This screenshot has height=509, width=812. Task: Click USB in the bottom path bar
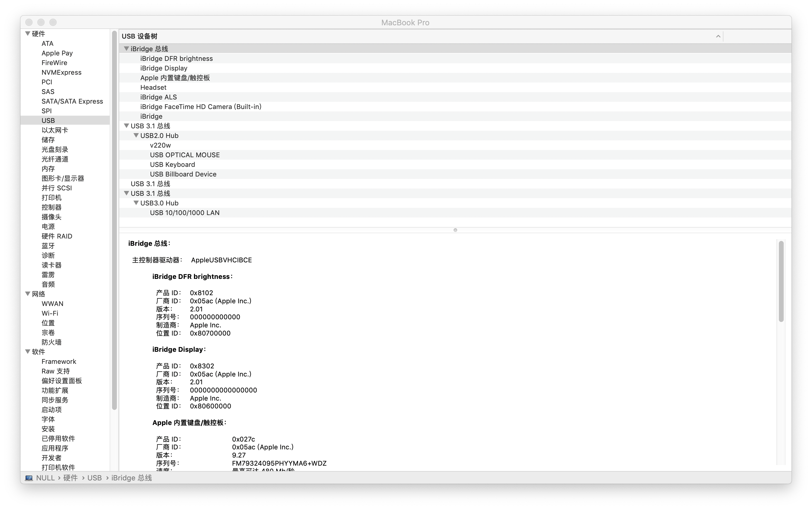[x=94, y=478]
